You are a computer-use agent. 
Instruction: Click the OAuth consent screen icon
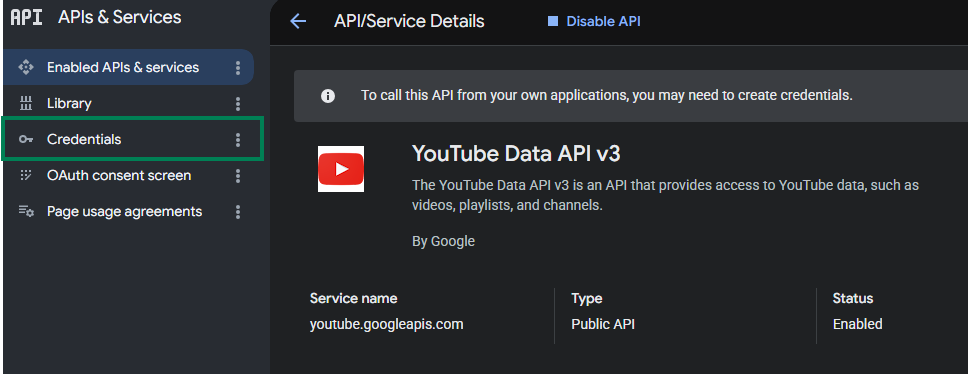(x=25, y=175)
